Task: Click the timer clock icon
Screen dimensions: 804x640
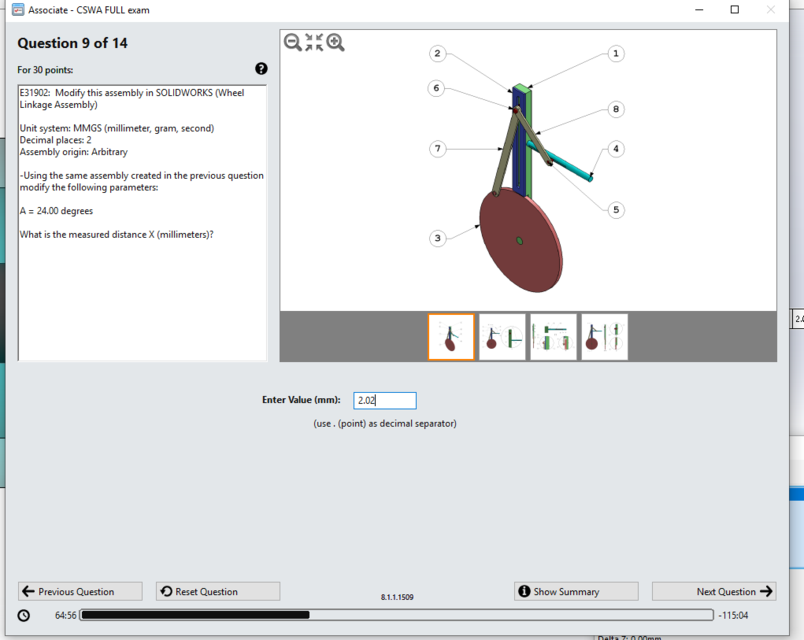Action: 22,614
